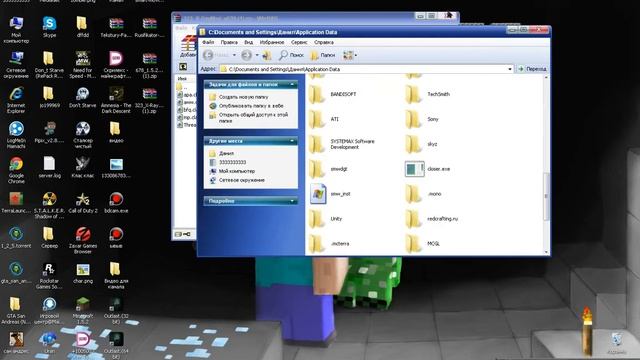Select the 1_2_5.torrent file icon
This screenshot has width=640, height=360.
click(16, 238)
